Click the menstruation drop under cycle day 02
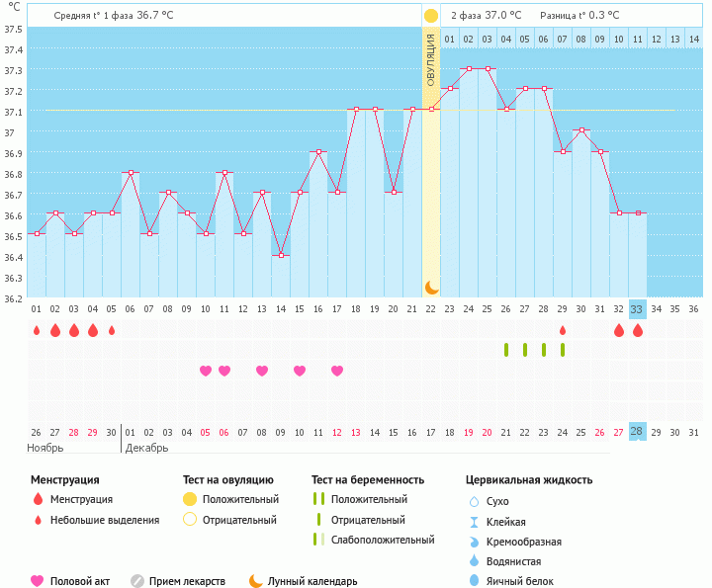This screenshot has width=712, height=588. point(55,330)
